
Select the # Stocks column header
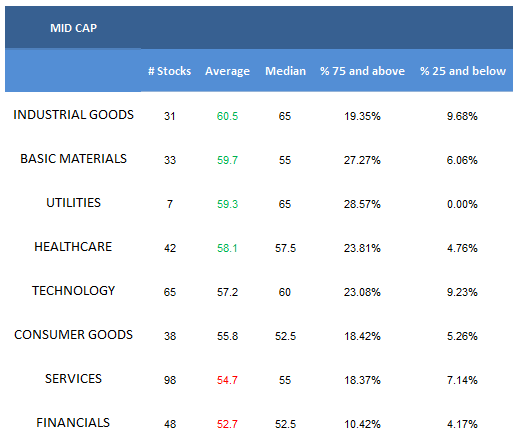click(169, 71)
